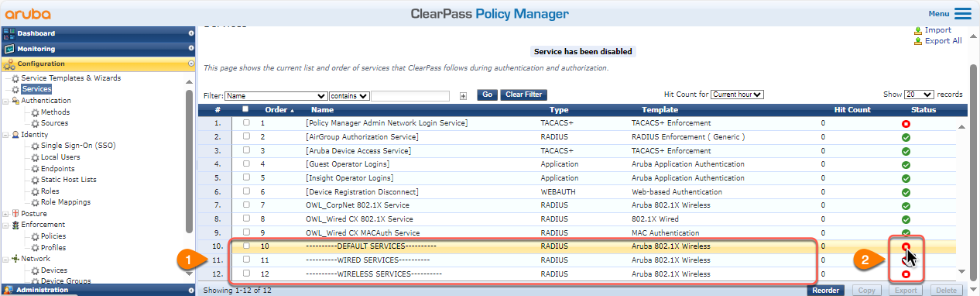Collapse the Authentication tree node
The width and height of the screenshot is (980, 296).
pyautogui.click(x=6, y=101)
